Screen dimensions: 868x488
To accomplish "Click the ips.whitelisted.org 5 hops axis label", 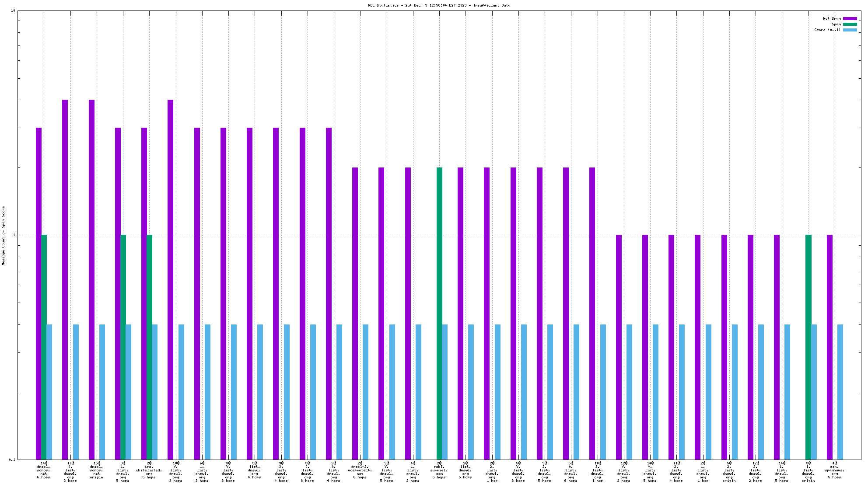I will pyautogui.click(x=149, y=470).
